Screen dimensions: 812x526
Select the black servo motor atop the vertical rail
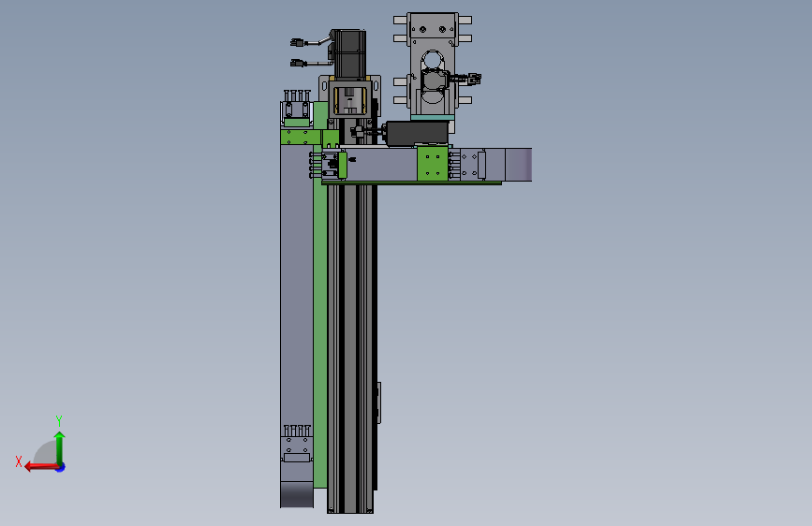tap(348, 54)
